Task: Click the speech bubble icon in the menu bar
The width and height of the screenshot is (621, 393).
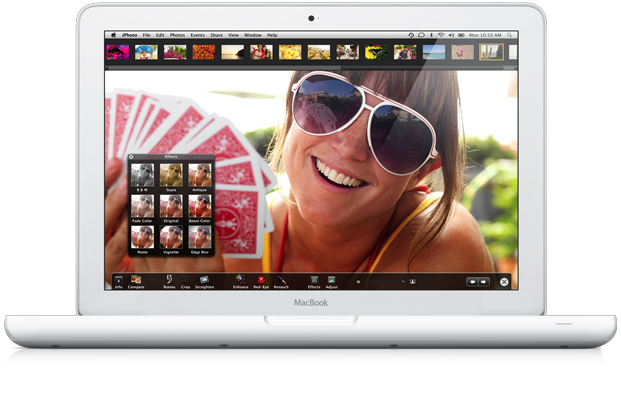Action: click(x=421, y=35)
